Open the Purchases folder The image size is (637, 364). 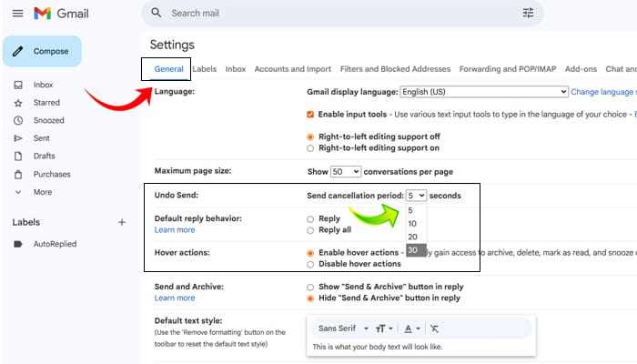(x=52, y=175)
